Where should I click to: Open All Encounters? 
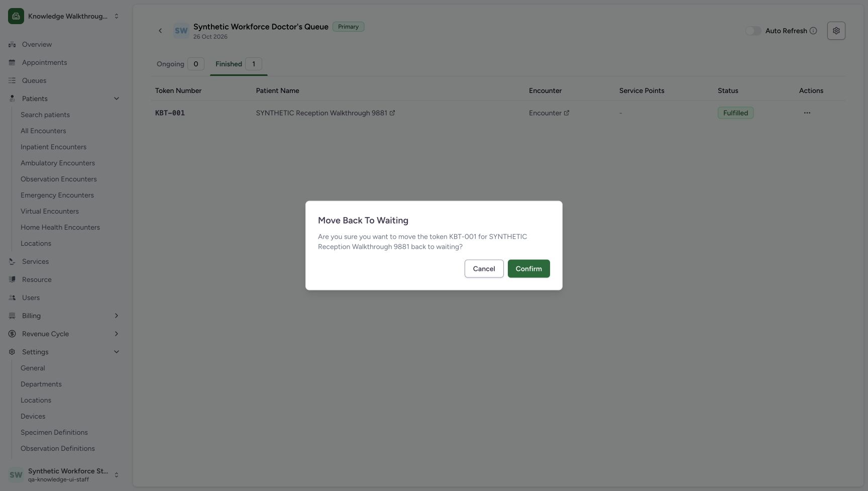(x=43, y=131)
